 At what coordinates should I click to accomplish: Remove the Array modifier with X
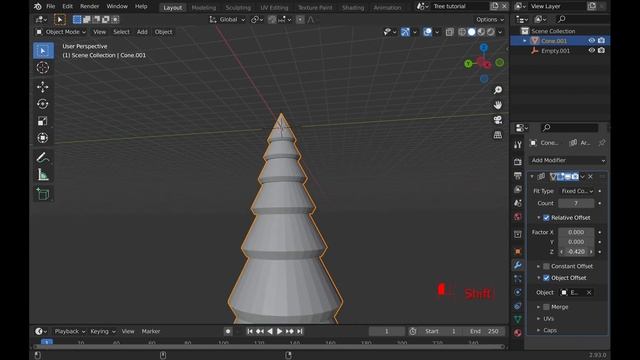point(591,176)
